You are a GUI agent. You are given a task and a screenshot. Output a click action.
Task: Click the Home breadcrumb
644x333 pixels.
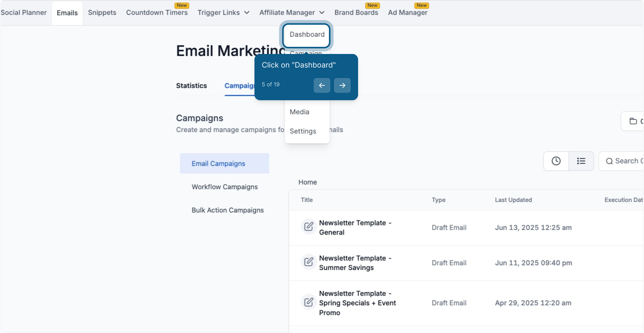pos(308,182)
